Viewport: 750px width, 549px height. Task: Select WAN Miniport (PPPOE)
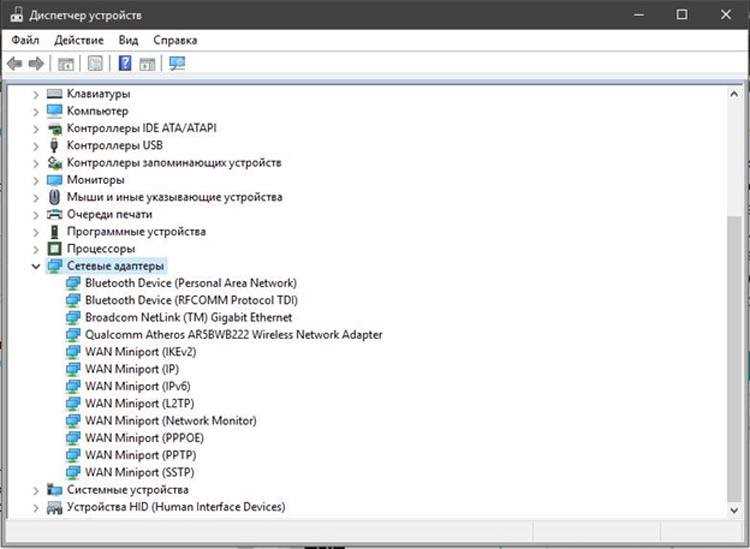click(x=144, y=438)
